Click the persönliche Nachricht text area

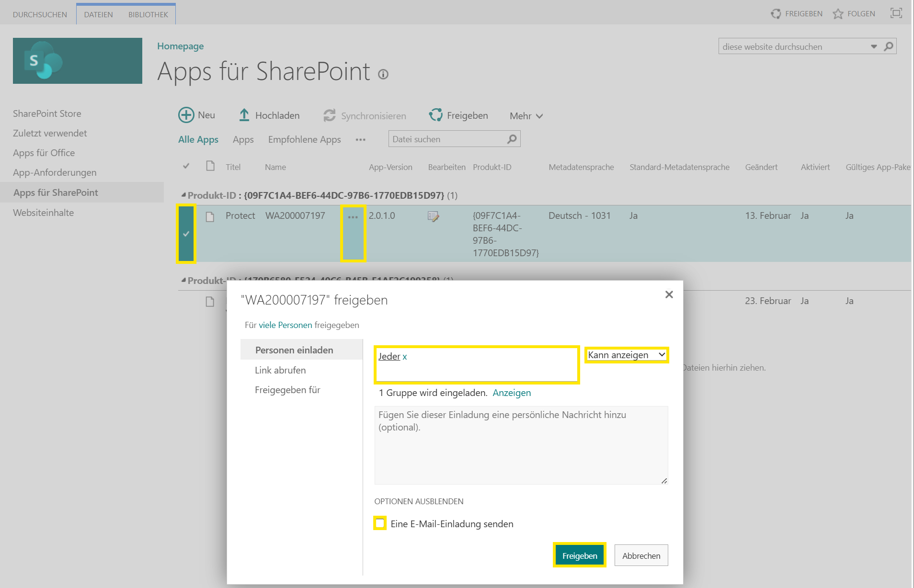[x=521, y=445]
